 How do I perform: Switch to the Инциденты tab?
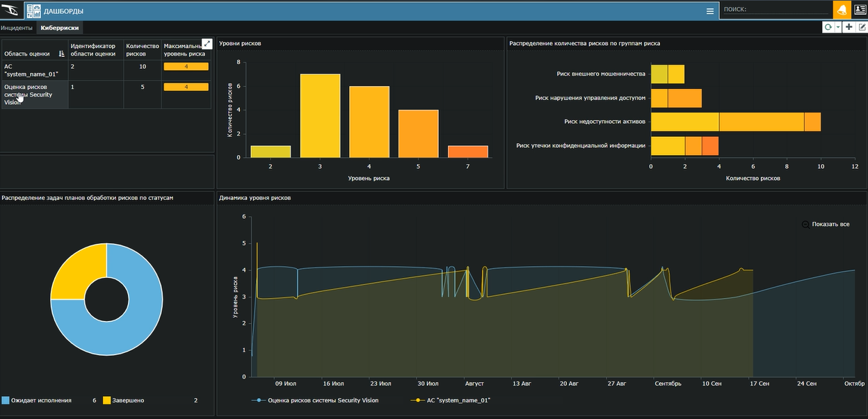(x=17, y=28)
